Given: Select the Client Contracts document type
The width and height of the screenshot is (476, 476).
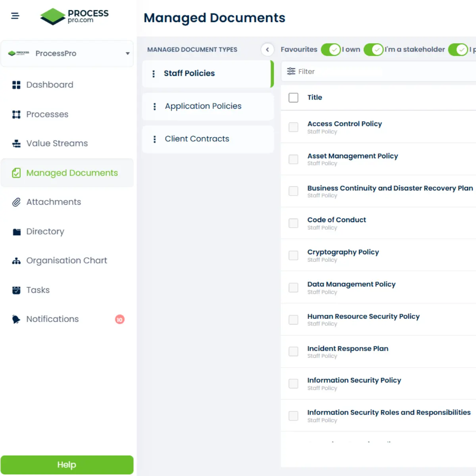Looking at the screenshot, I should 197,139.
